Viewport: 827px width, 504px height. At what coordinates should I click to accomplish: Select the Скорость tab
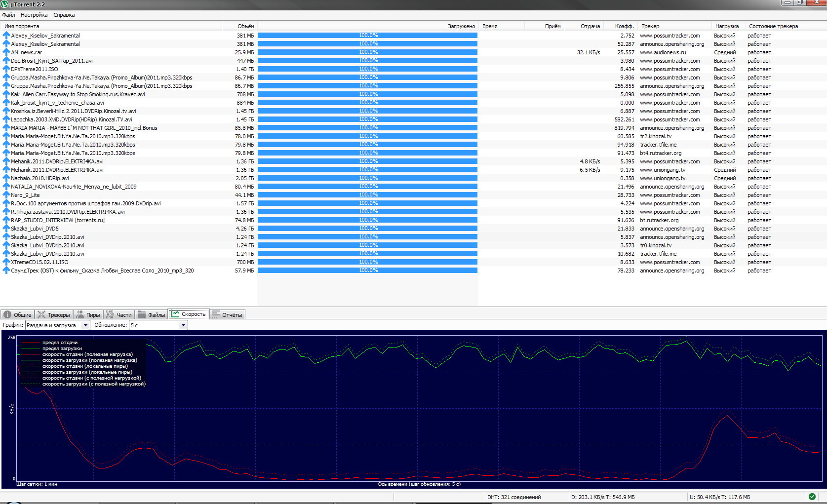(x=189, y=314)
